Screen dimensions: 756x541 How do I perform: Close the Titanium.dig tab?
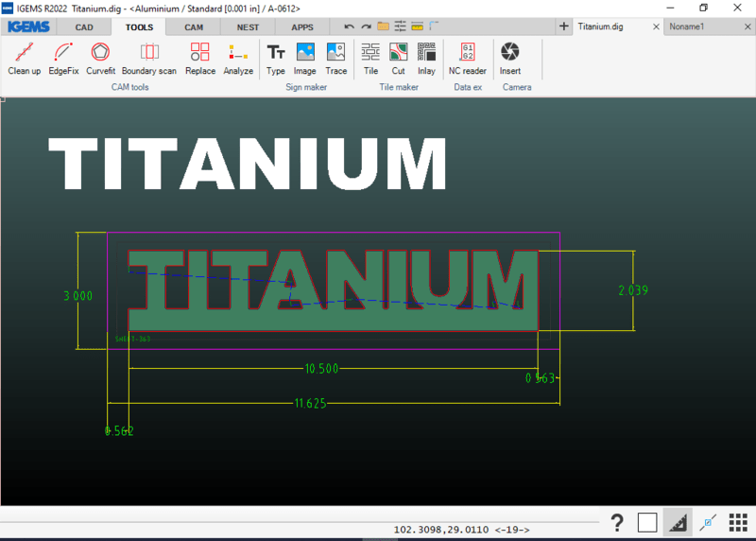pos(656,27)
